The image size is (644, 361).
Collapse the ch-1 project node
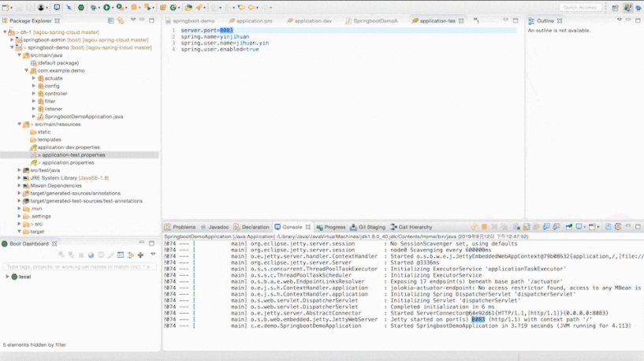pyautogui.click(x=5, y=32)
